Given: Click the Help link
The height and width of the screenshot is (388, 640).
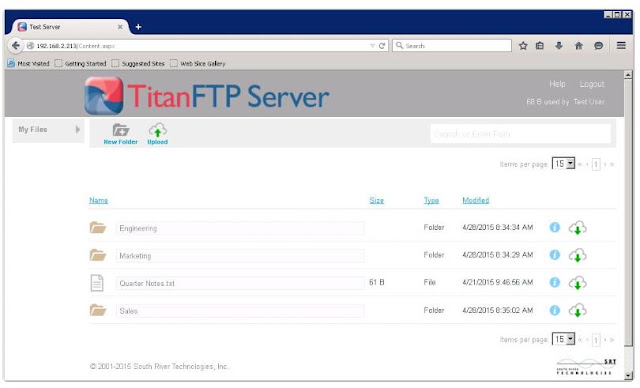Looking at the screenshot, I should 557,84.
